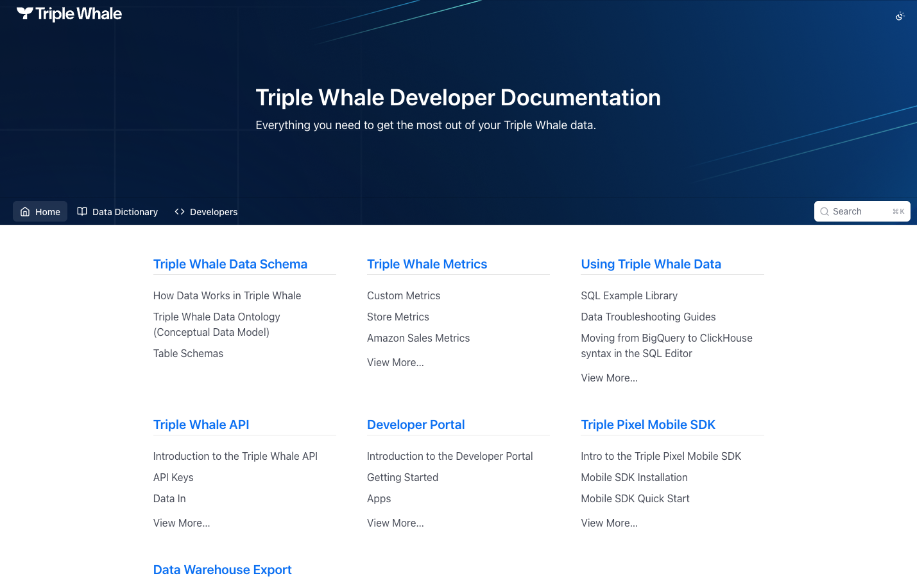This screenshot has height=578, width=924.
Task: Open Mobile SDK Installation link
Action: tap(634, 477)
